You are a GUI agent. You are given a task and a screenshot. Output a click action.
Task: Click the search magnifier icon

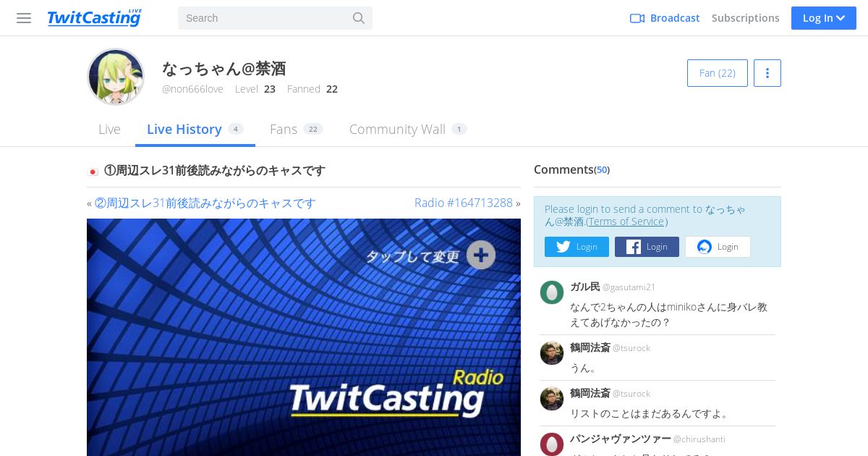359,18
